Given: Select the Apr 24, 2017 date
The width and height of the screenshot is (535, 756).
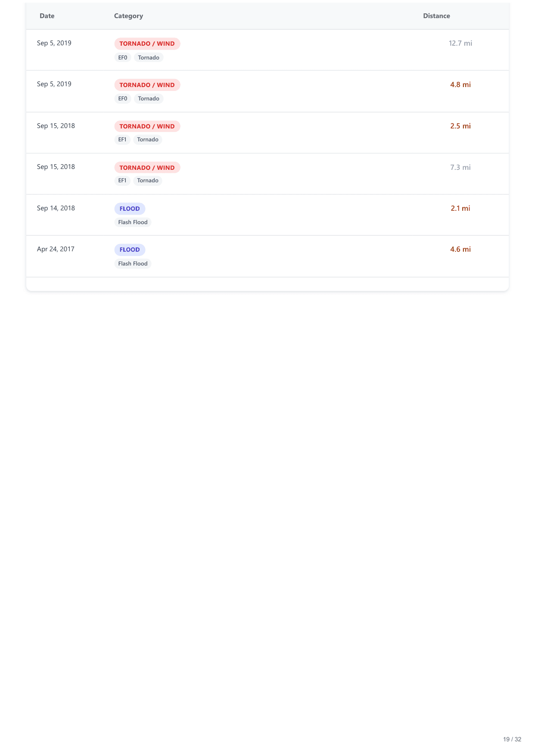Looking at the screenshot, I should coord(56,249).
